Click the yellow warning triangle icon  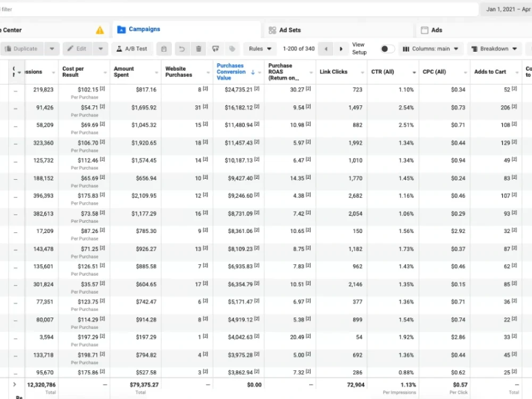pyautogui.click(x=100, y=30)
